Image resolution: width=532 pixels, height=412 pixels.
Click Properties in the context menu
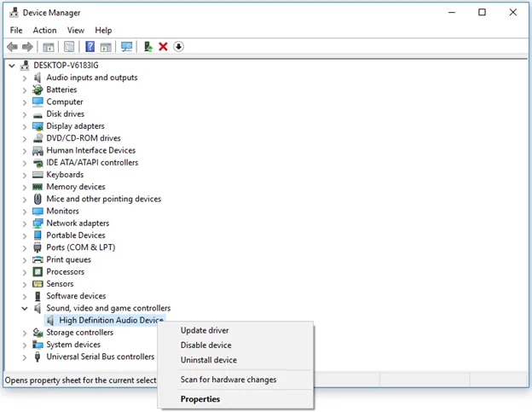point(200,398)
